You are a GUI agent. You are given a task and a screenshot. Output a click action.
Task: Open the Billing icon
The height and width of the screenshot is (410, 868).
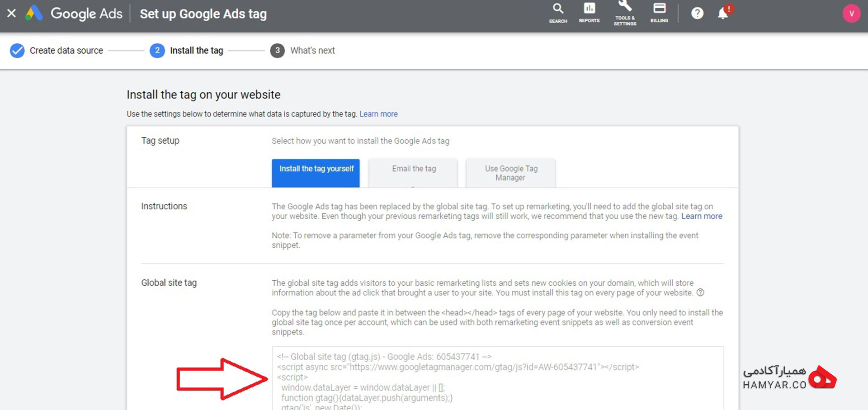click(x=659, y=13)
